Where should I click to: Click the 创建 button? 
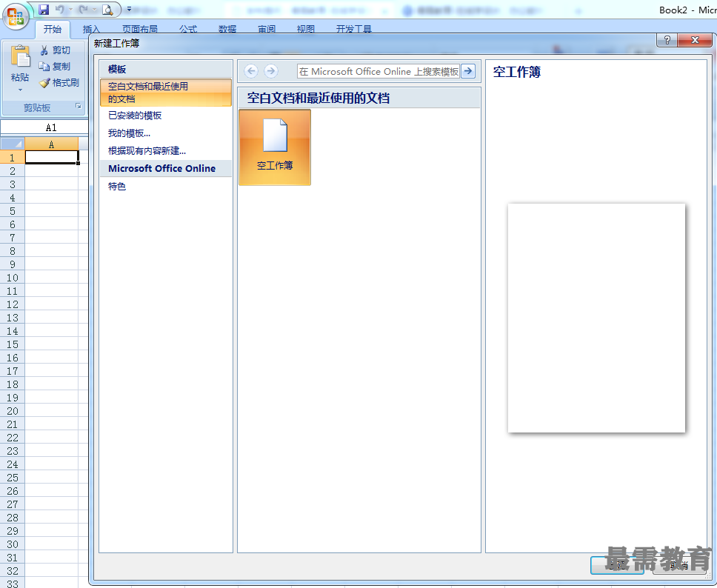[617, 565]
